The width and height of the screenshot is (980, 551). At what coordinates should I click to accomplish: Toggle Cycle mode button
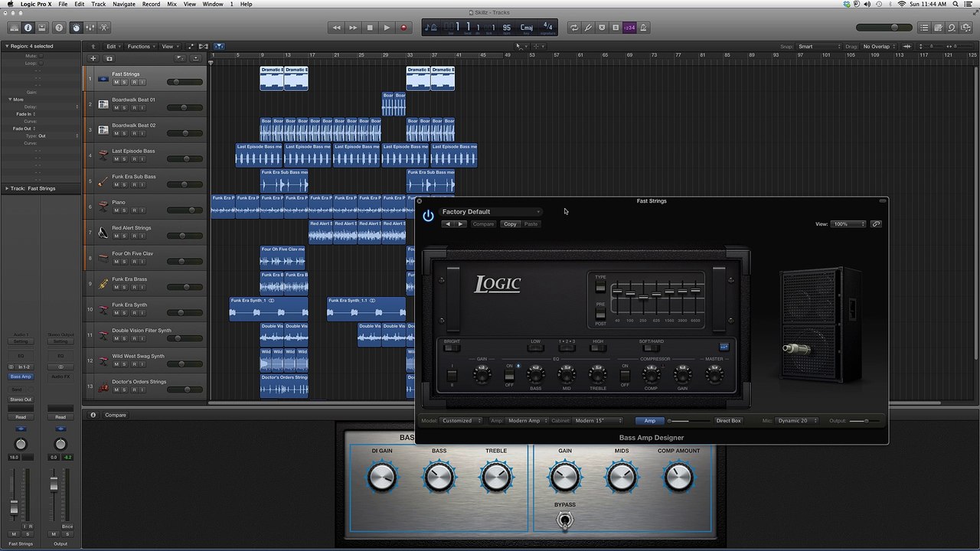tap(573, 28)
